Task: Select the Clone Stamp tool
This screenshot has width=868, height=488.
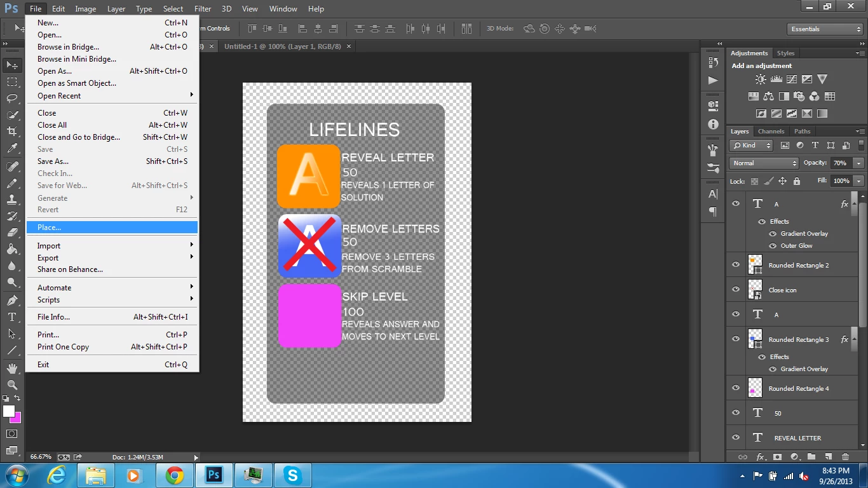Action: 12,200
